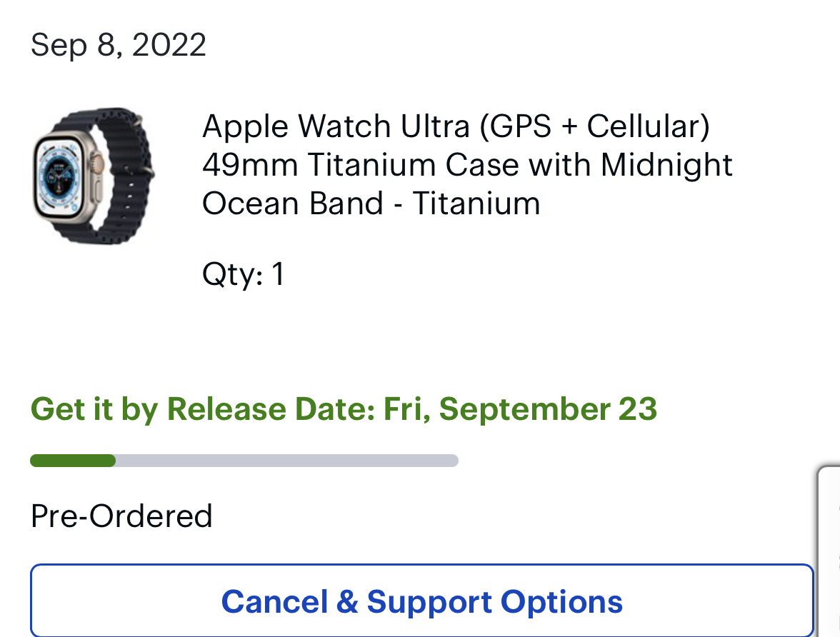Click the Pre-Ordered status label
This screenshot has width=840, height=637.
click(x=121, y=516)
